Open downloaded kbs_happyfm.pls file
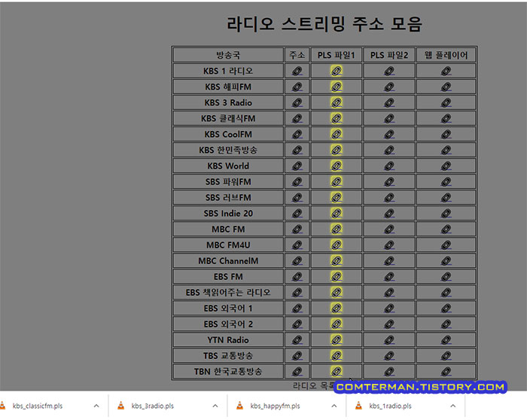The height and width of the screenshot is (420, 527). coord(275,406)
